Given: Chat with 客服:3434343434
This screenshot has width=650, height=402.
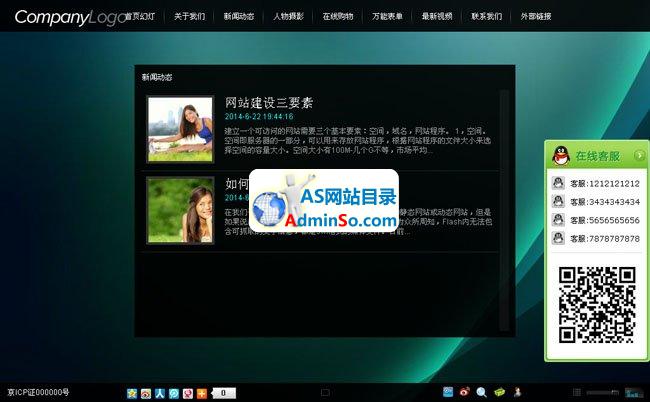Looking at the screenshot, I should (x=604, y=202).
